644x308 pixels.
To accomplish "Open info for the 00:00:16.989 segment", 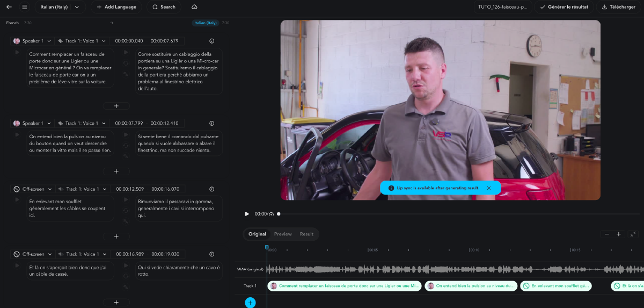I will click(x=211, y=254).
